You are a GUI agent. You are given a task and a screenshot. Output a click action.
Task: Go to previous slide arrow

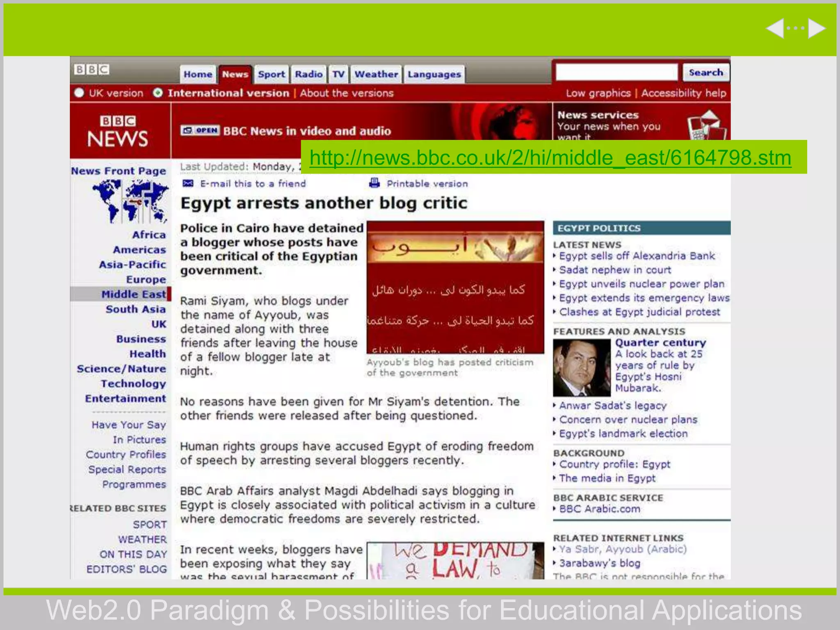[775, 28]
